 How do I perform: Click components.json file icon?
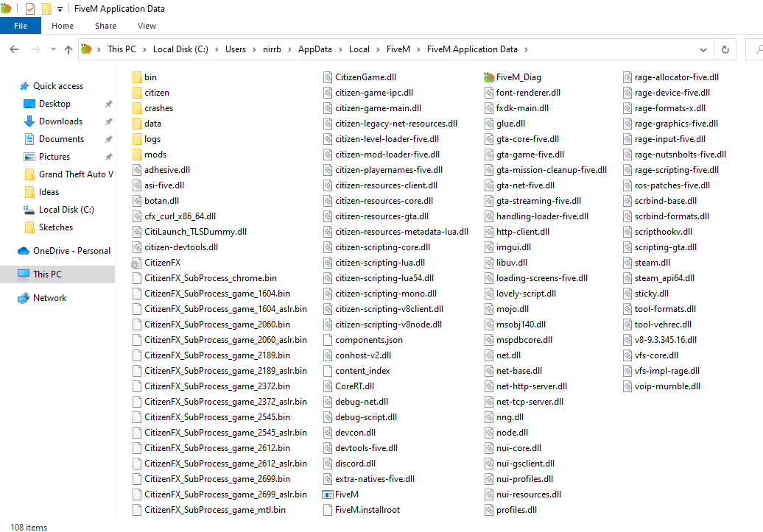(x=328, y=340)
